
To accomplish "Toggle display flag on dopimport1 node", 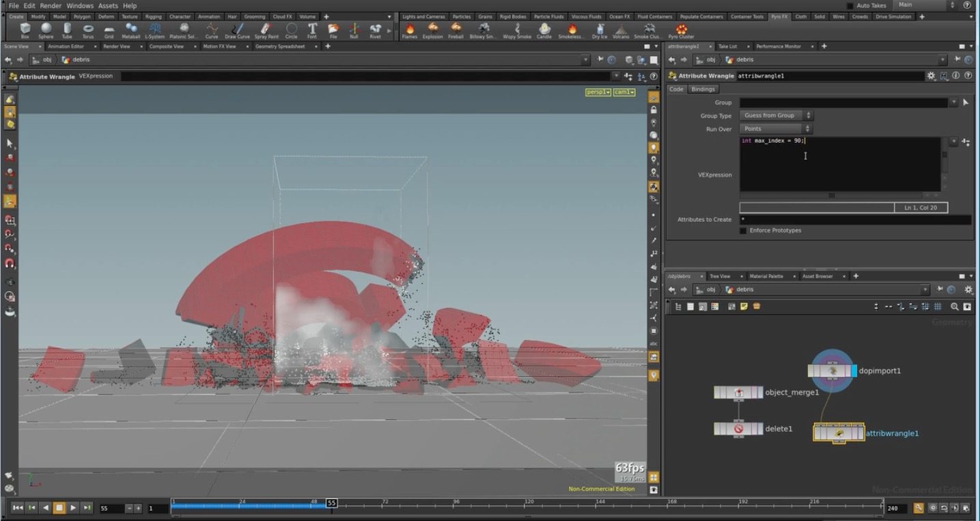I will [854, 371].
